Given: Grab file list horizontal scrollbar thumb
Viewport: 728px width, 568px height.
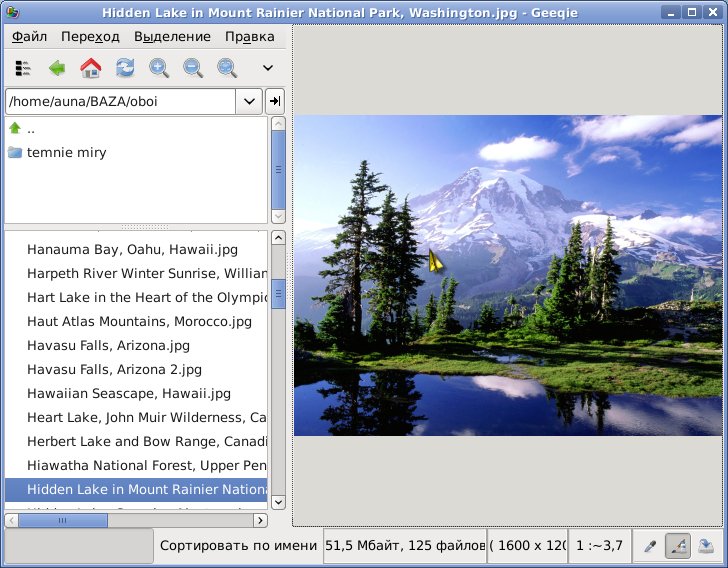Looking at the screenshot, I should click(x=63, y=520).
